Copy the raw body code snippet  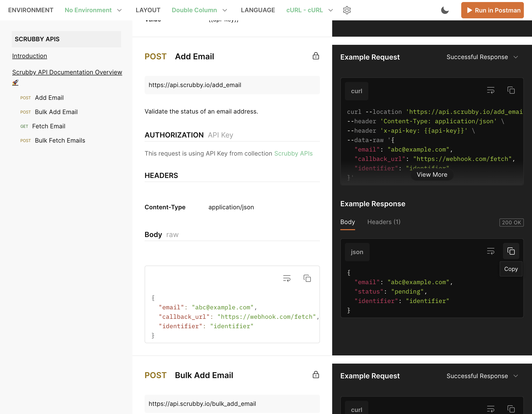307,278
